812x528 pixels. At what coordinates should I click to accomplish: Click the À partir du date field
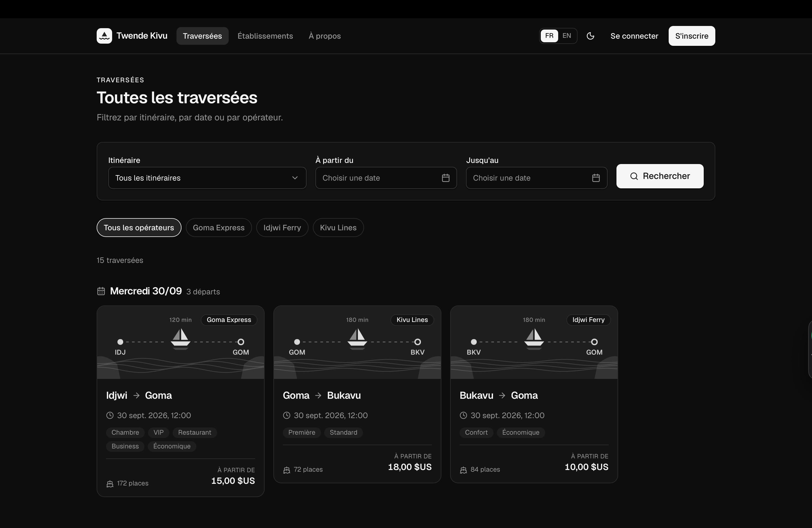point(386,178)
